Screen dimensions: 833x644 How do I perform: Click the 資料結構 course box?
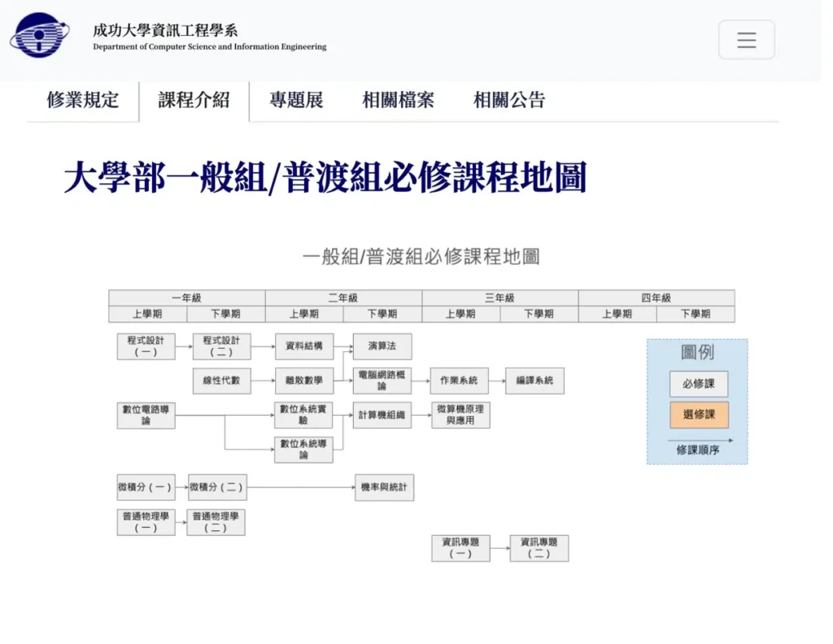click(x=304, y=346)
